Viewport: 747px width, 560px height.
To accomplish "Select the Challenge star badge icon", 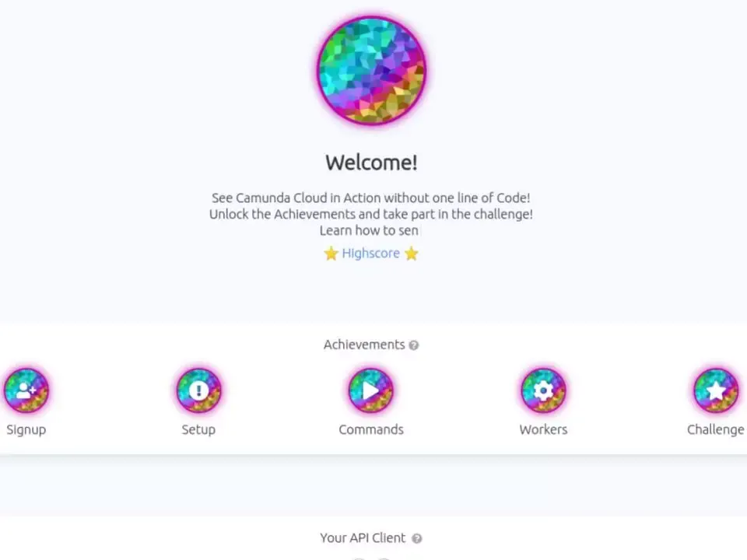I will pos(716,390).
